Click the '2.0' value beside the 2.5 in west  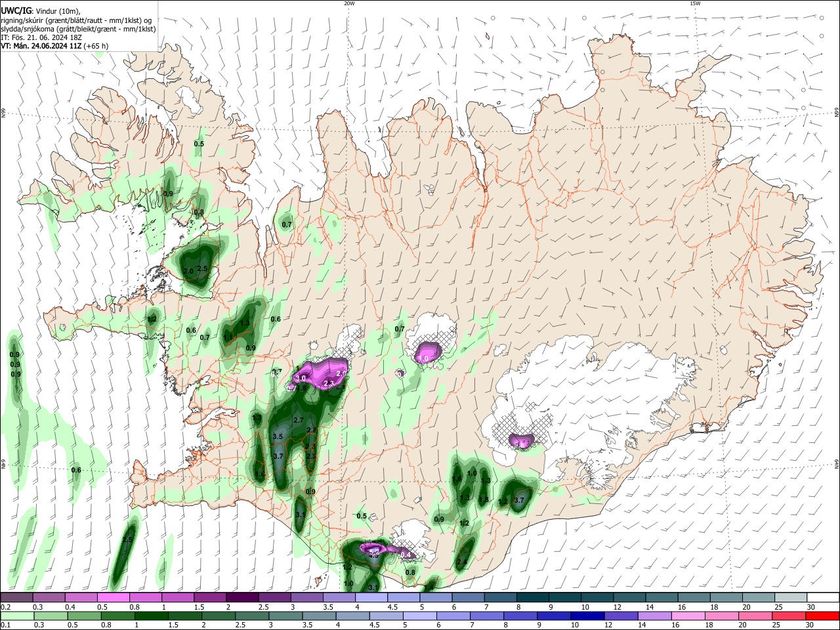pos(188,271)
